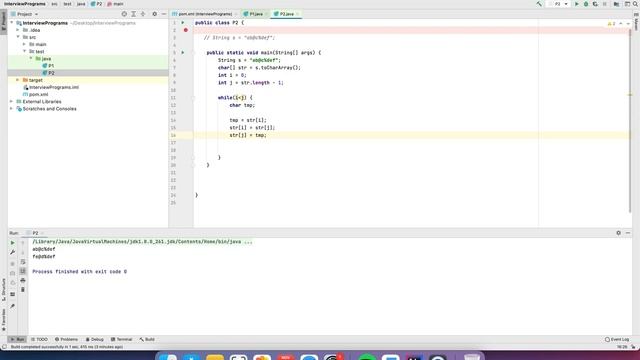The image size is (640, 360).
Task: Open the Favorites side tool tab
Action: coord(4,320)
